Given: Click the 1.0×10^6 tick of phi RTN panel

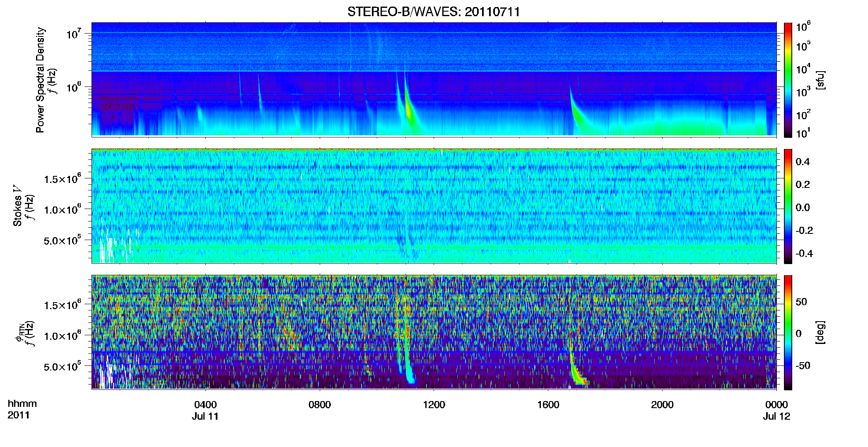Looking at the screenshot, I should (63, 336).
